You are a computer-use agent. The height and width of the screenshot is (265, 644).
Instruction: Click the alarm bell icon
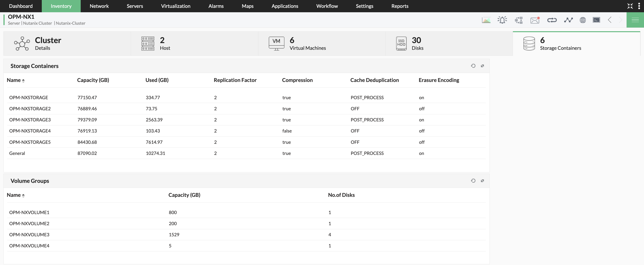[x=502, y=20]
